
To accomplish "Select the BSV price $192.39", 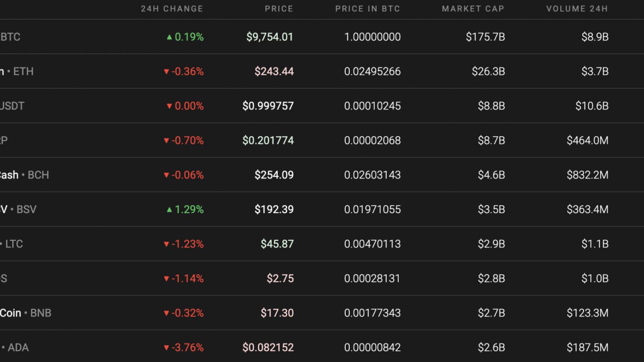I will coord(274,210).
